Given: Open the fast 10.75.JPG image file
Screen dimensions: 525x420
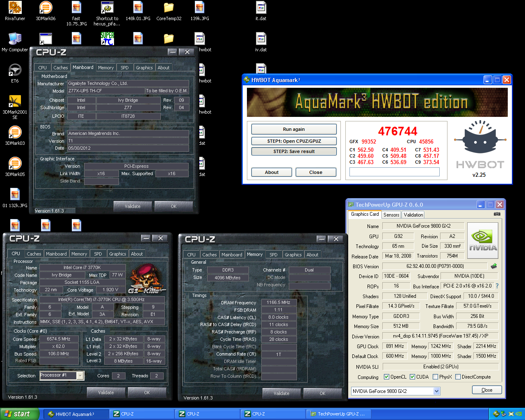Looking at the screenshot, I should pyautogui.click(x=76, y=14).
